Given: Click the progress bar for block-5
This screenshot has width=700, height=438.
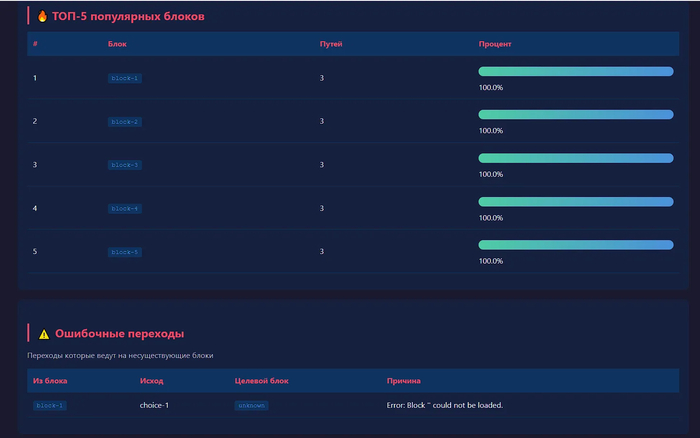Looking at the screenshot, I should pyautogui.click(x=575, y=245).
